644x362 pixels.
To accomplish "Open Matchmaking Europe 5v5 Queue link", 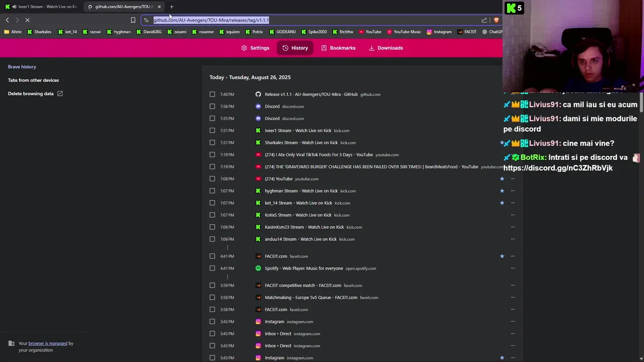I will point(311,298).
